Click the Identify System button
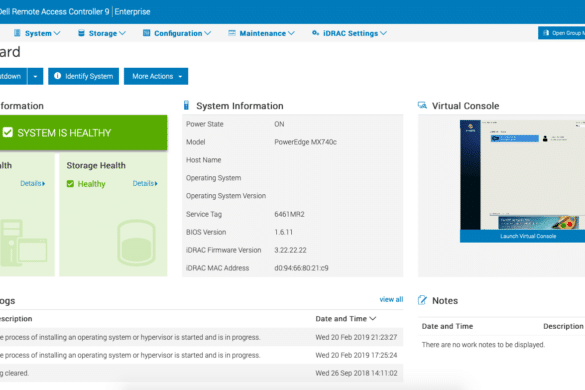The image size is (585, 390). click(84, 76)
